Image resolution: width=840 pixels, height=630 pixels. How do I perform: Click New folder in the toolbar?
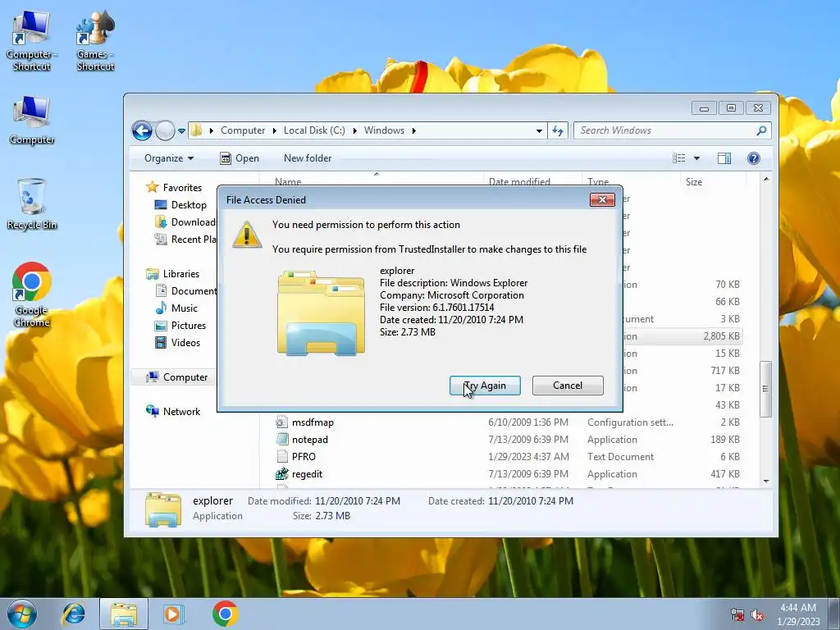308,158
